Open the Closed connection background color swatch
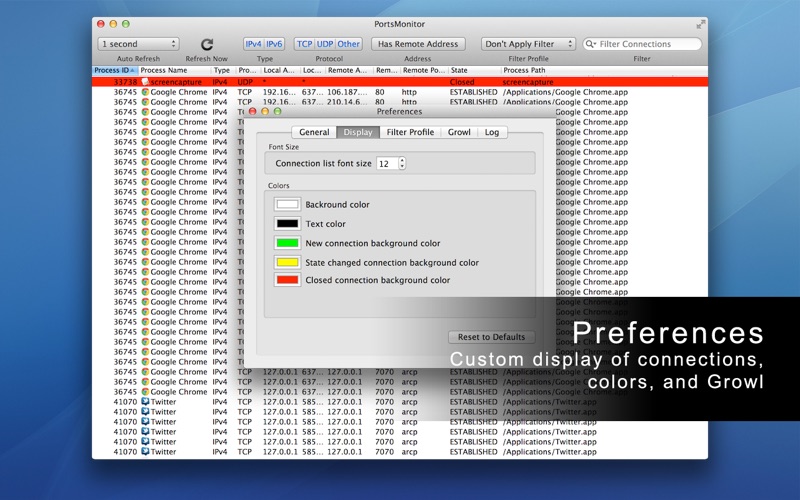This screenshot has width=800, height=500. click(x=287, y=280)
